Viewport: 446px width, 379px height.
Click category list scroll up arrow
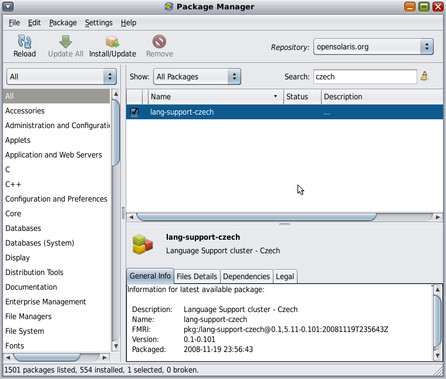(116, 94)
